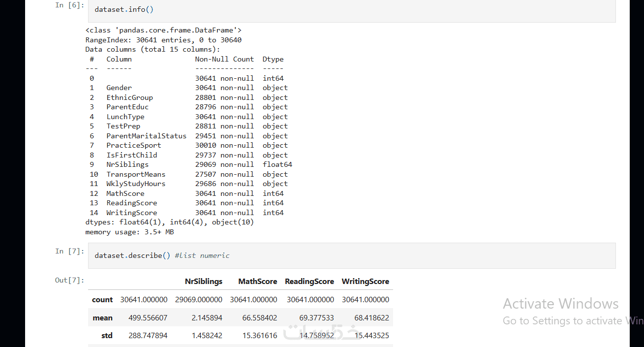The width and height of the screenshot is (644, 347).
Task: Click the #list numeric comment
Action: tap(202, 255)
